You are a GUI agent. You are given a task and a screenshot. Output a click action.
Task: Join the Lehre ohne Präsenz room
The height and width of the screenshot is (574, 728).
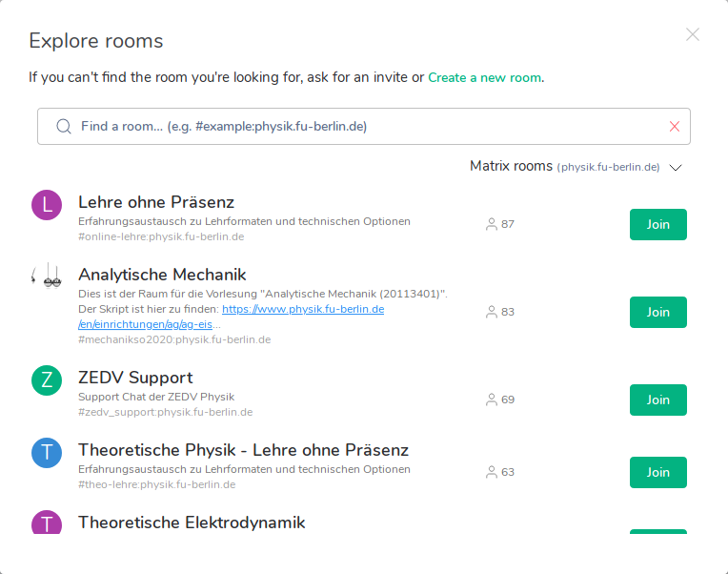(x=657, y=224)
